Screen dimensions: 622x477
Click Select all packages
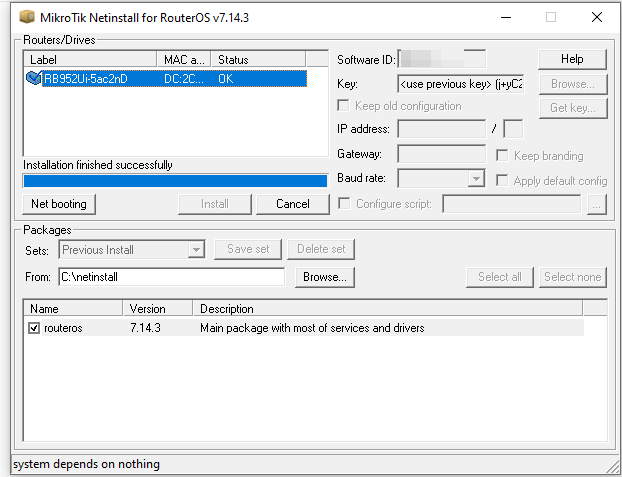(500, 277)
